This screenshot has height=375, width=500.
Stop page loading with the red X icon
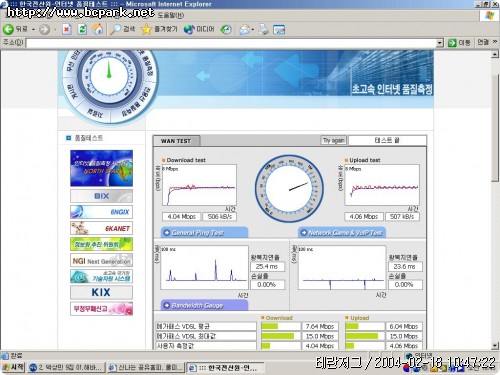click(67, 30)
